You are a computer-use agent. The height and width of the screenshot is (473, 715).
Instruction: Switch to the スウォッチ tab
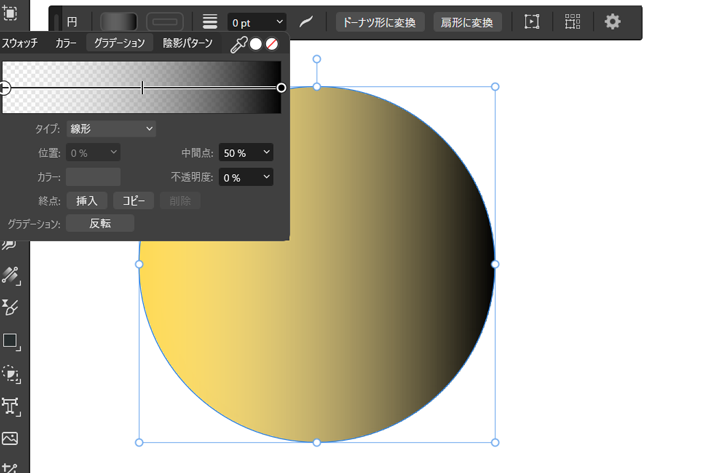pos(20,43)
